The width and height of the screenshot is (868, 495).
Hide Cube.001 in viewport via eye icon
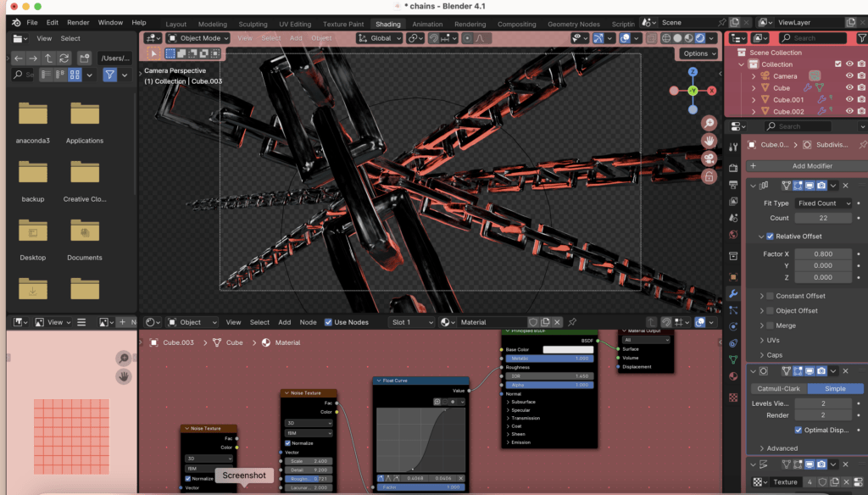849,100
